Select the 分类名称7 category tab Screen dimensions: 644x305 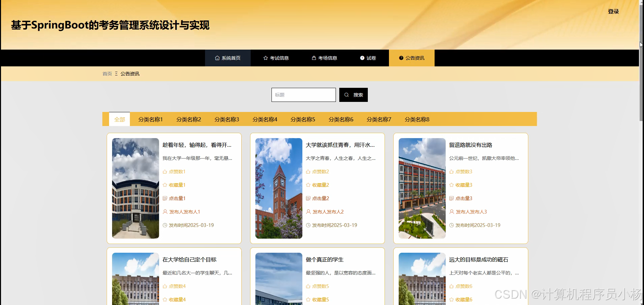coord(379,119)
